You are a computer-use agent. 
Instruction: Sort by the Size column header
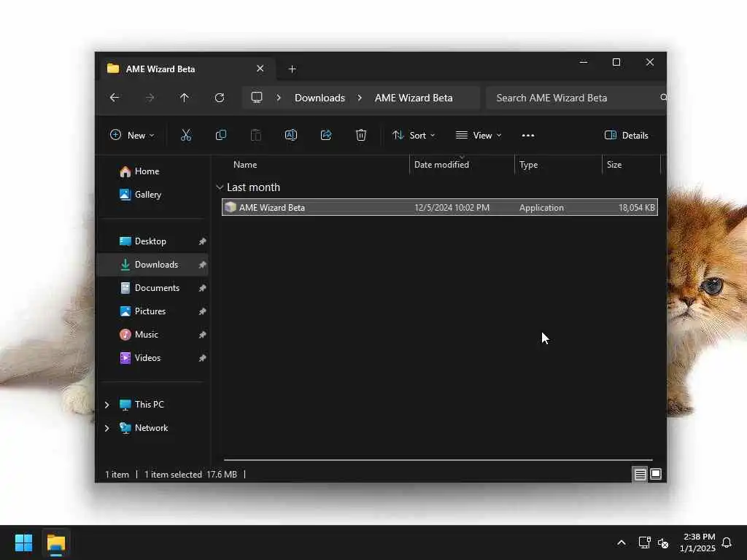614,164
